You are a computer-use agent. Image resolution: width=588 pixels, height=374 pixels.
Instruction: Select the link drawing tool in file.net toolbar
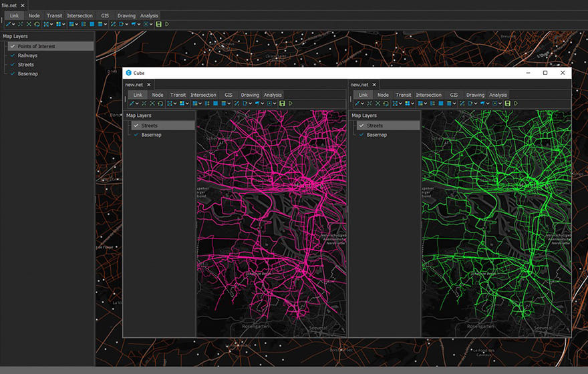pyautogui.click(x=8, y=24)
